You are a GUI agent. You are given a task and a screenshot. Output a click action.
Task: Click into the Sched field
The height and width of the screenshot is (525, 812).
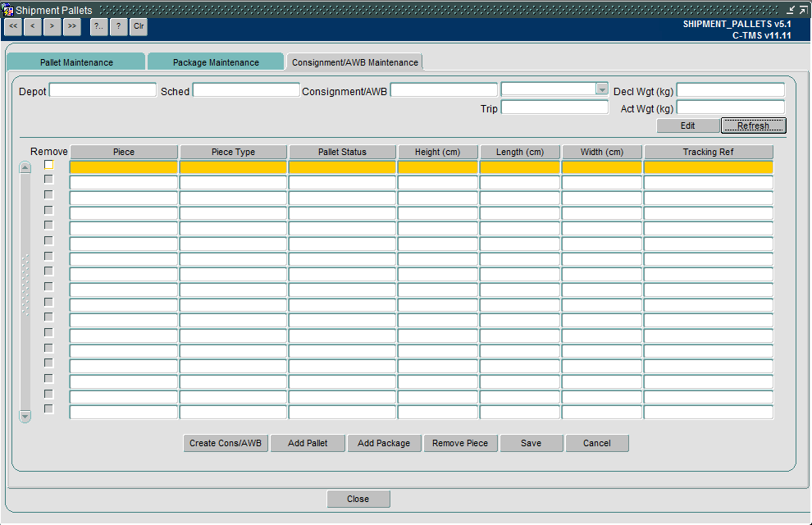point(246,90)
